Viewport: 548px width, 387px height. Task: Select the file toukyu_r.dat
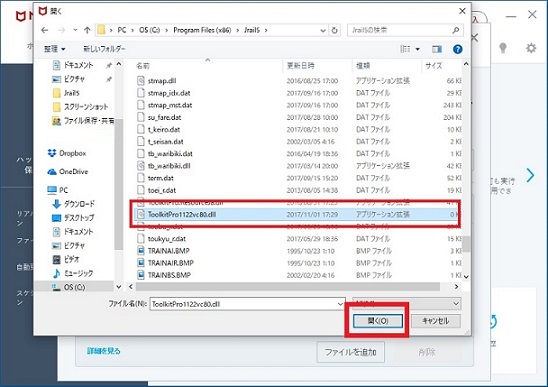click(166, 239)
